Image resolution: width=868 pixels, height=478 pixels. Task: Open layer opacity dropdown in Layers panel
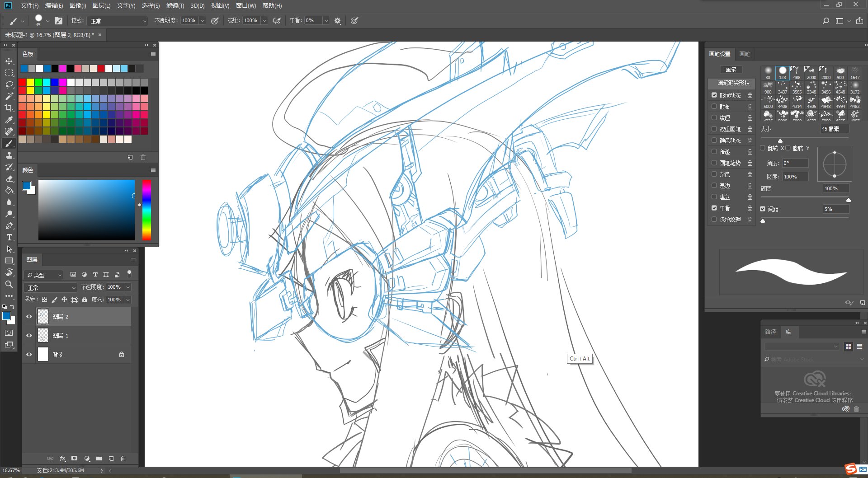click(128, 287)
